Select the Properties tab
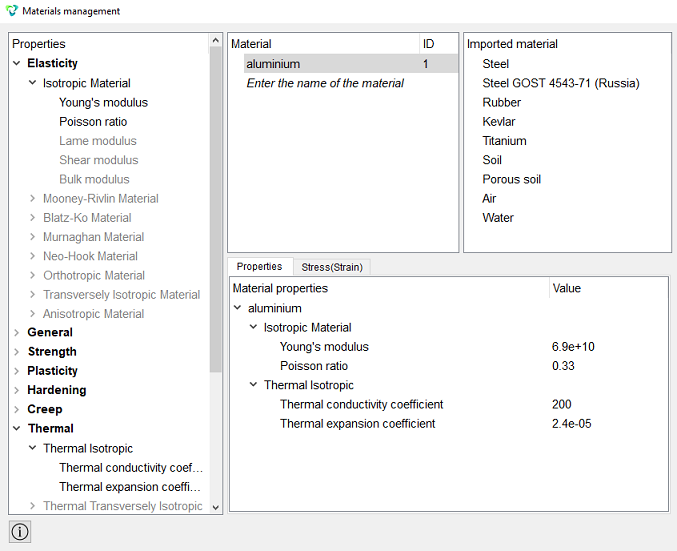This screenshot has height=551, width=677. pyautogui.click(x=259, y=266)
